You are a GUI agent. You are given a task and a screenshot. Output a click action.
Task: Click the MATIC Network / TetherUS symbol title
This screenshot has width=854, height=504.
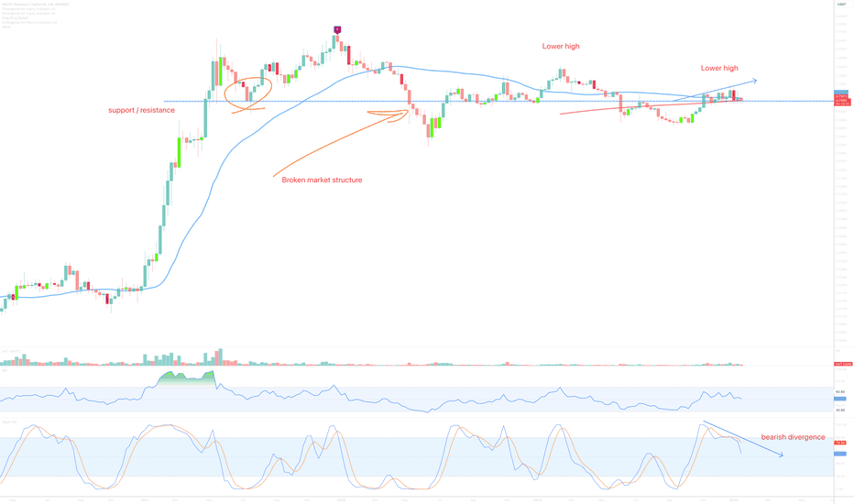(36, 5)
